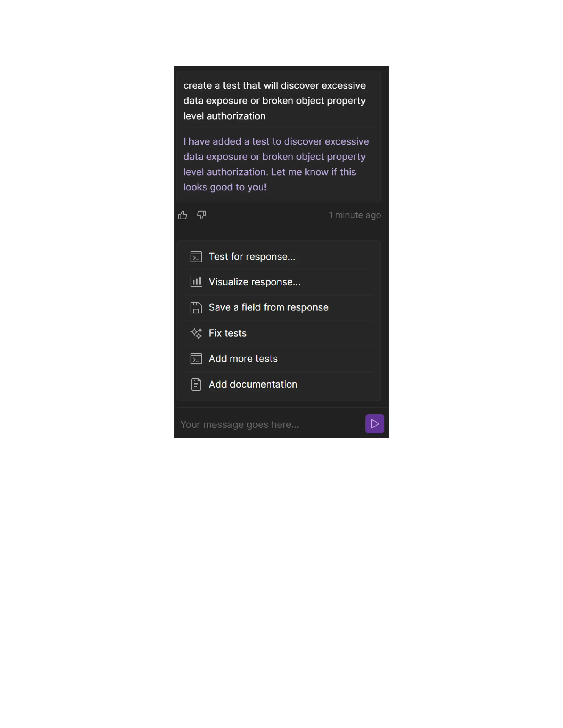563x728 pixels.
Task: Choose the 'Fix tests' suggestion
Action: click(x=279, y=333)
